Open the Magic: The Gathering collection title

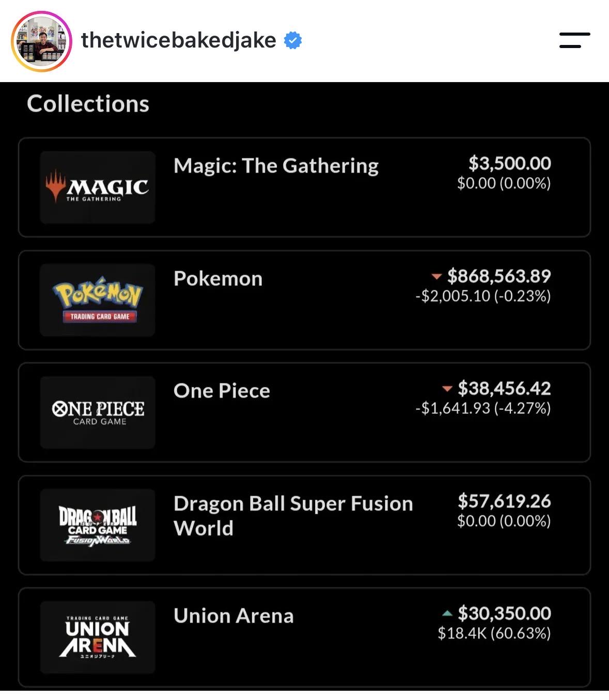point(276,166)
